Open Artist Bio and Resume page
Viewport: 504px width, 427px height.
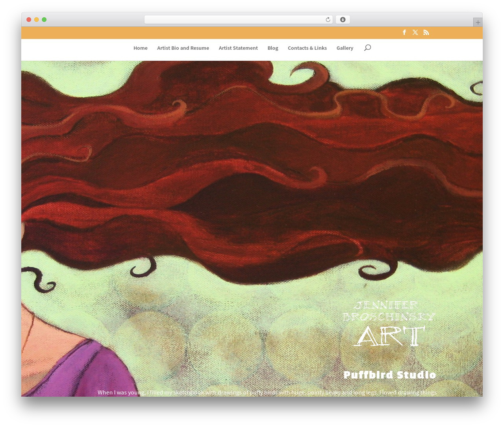pos(183,48)
